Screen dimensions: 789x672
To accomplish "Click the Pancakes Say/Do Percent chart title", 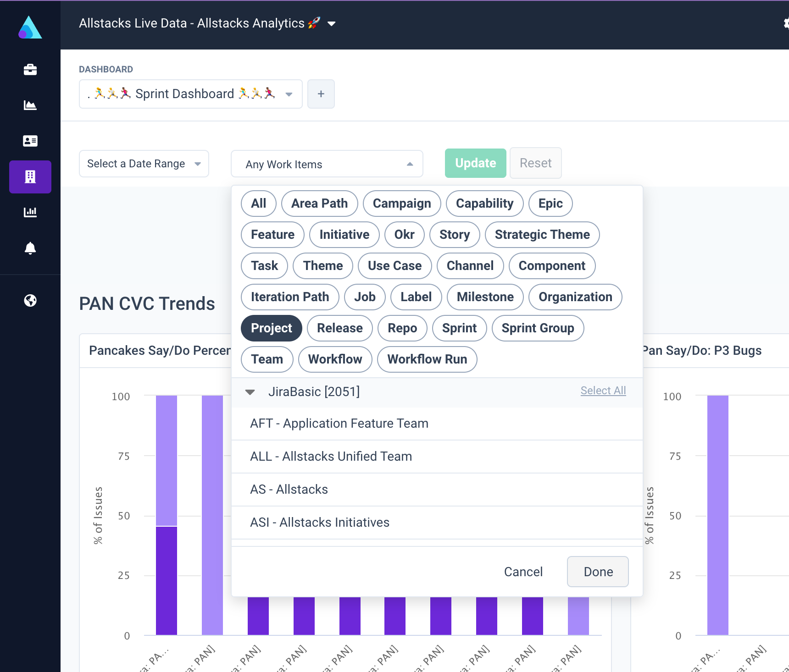I will [160, 351].
